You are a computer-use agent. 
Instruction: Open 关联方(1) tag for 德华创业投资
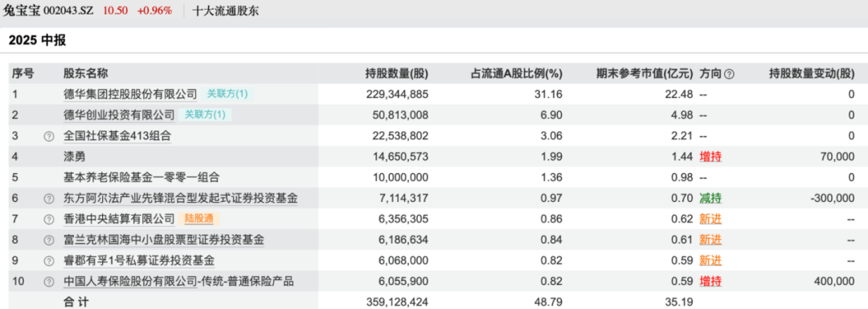206,115
